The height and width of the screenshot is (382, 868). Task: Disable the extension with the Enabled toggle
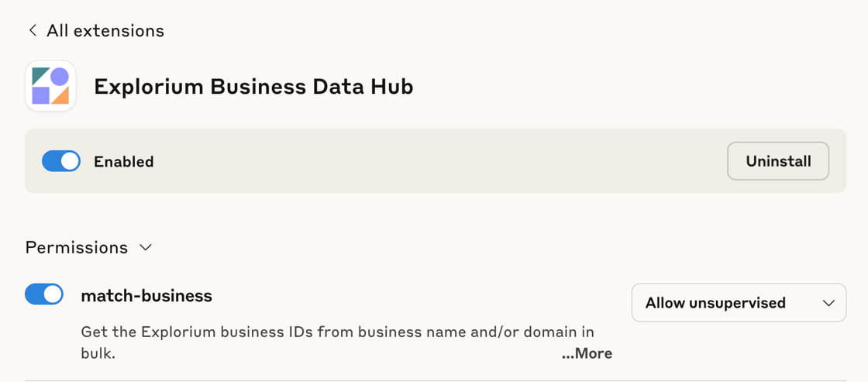tap(61, 161)
